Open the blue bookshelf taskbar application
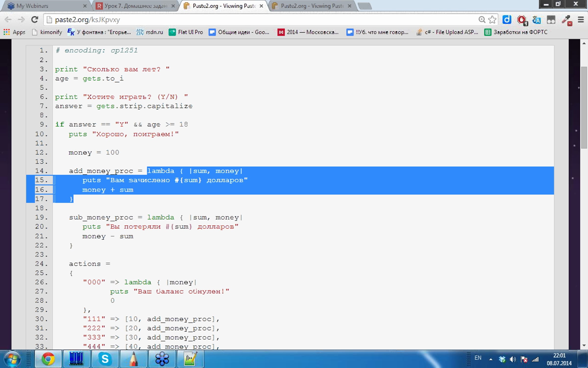The height and width of the screenshot is (368, 588). click(76, 359)
